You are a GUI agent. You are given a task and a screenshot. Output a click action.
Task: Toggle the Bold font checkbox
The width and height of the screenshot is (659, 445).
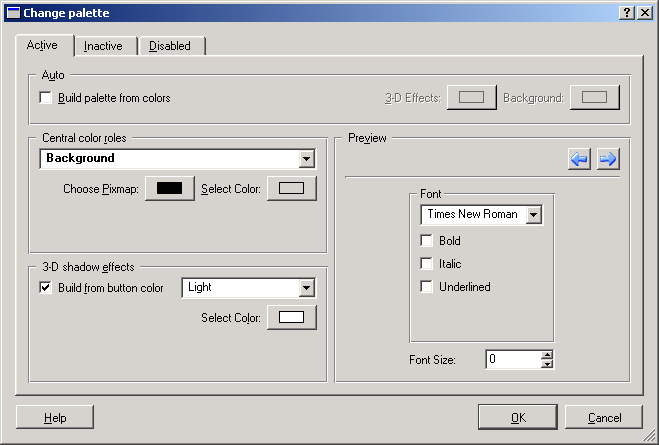[427, 241]
